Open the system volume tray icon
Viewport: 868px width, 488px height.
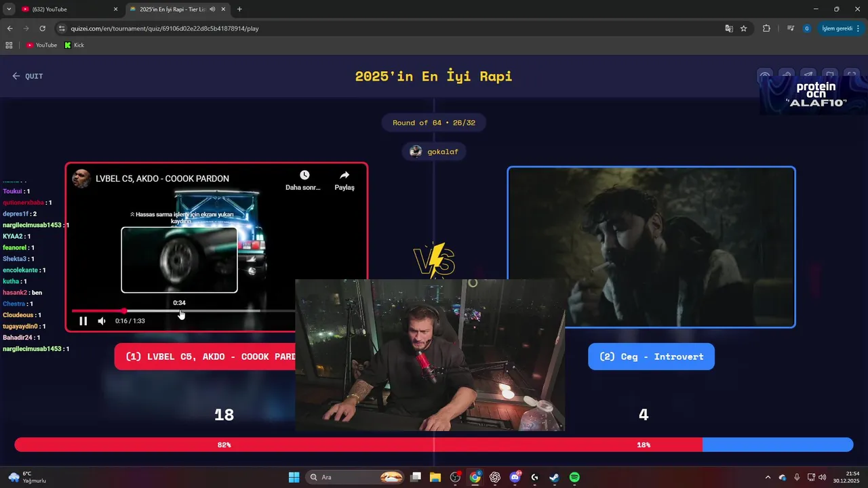click(822, 477)
